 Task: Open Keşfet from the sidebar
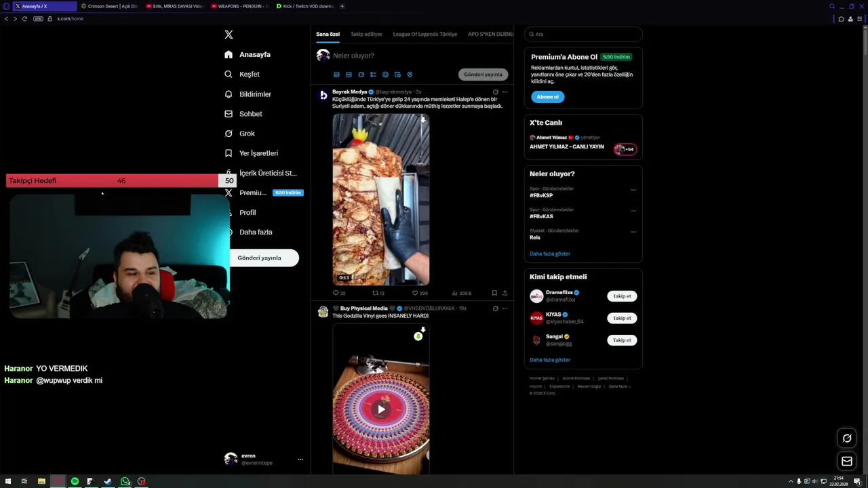click(x=242, y=74)
